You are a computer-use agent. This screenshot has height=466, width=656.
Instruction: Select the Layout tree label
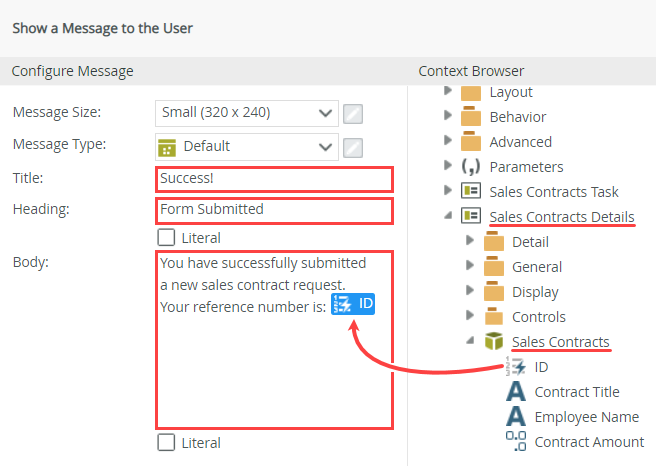pos(511,92)
